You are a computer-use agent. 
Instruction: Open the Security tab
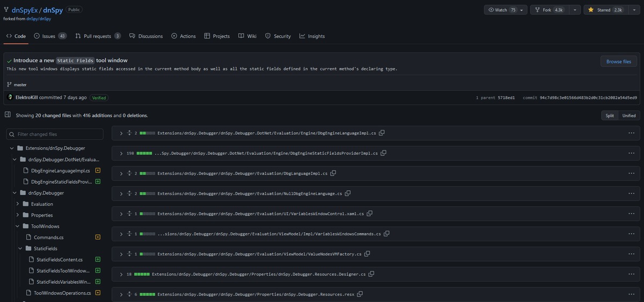pos(278,36)
